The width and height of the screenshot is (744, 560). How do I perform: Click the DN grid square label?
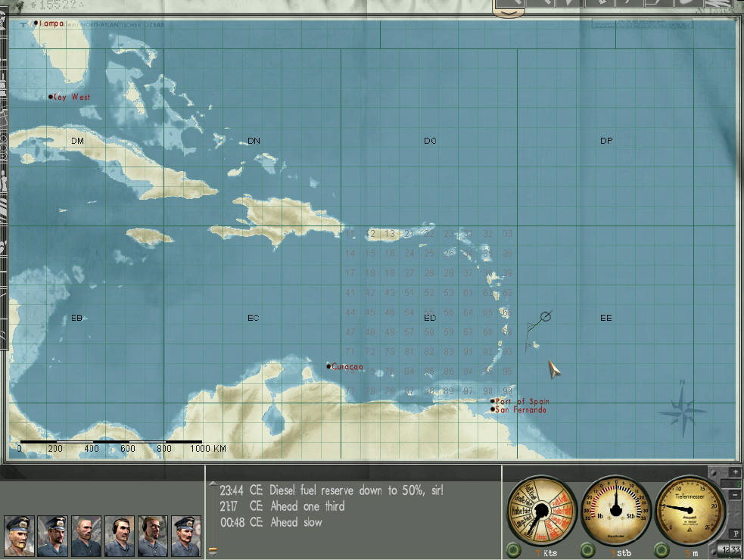pos(254,141)
